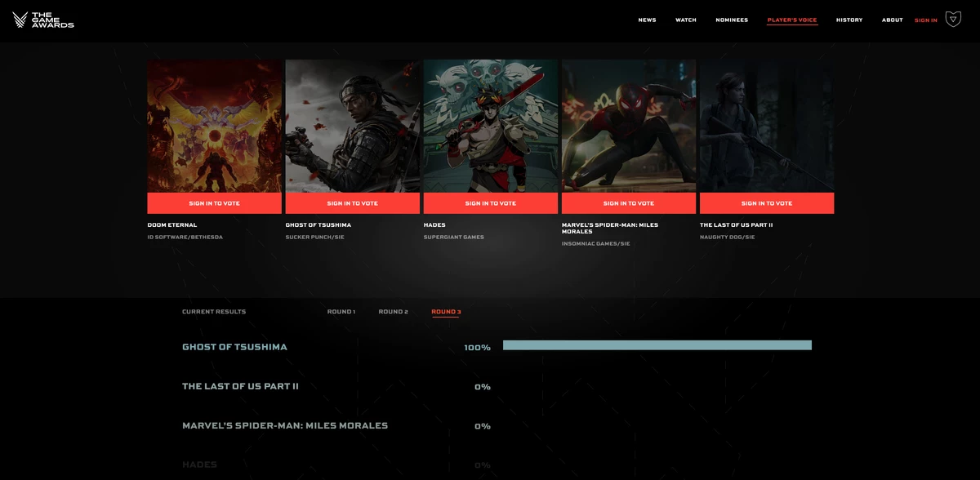Sign in to vote for The Last of Us Part II
This screenshot has width=980, height=480.
click(x=767, y=203)
